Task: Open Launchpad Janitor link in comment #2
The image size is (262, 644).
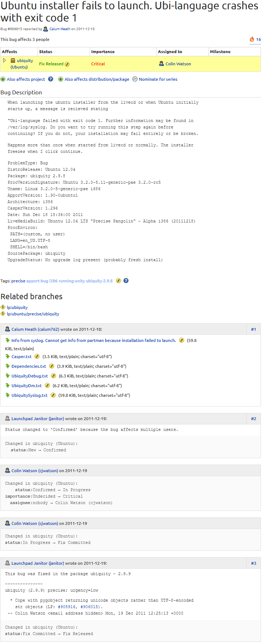Action: pyautogui.click(x=38, y=419)
